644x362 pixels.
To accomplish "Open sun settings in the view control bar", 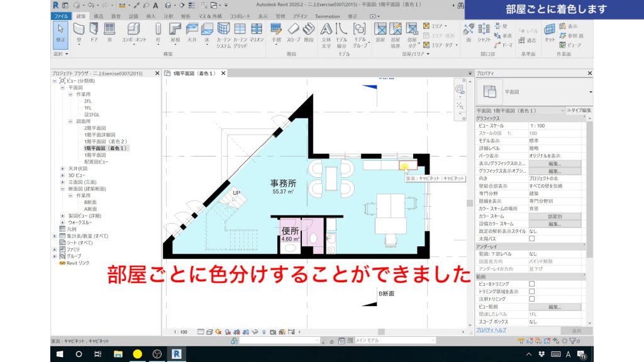I will coord(218,331).
